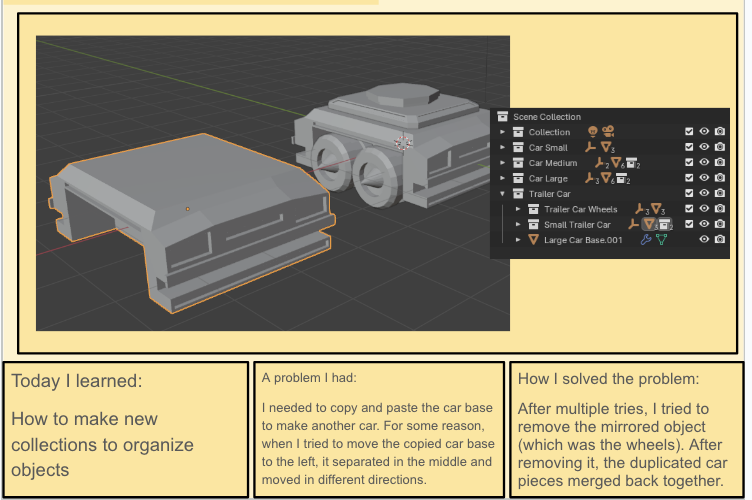Expand the Trailer Car Wheels collection
The height and width of the screenshot is (500, 752).
[518, 209]
